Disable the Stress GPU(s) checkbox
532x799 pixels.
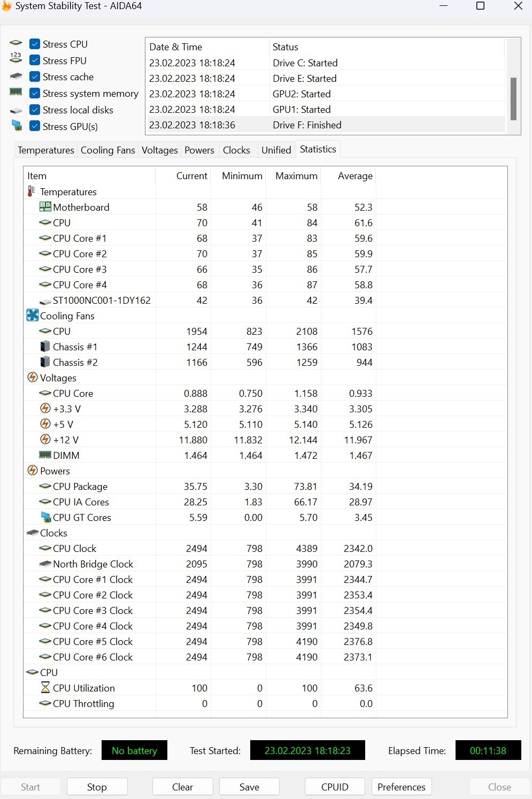click(x=35, y=126)
